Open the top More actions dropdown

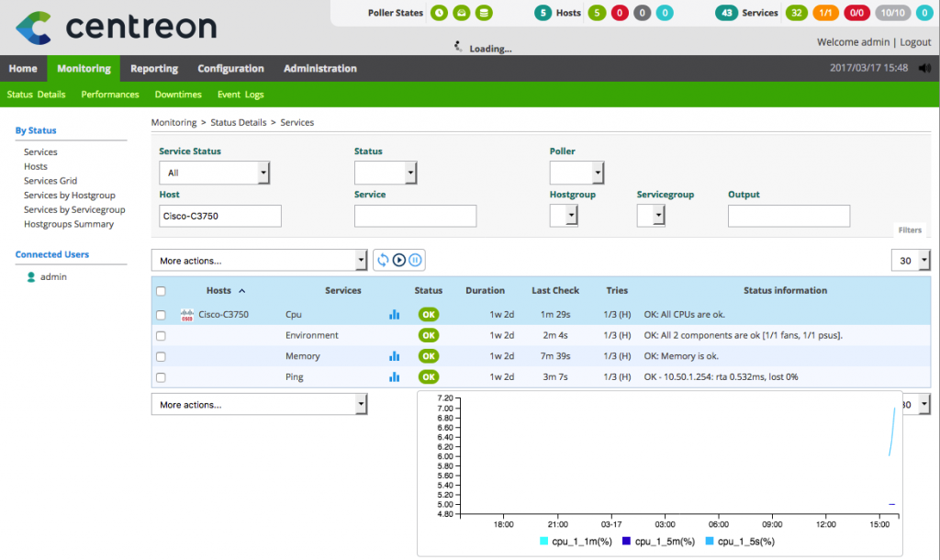(x=259, y=260)
